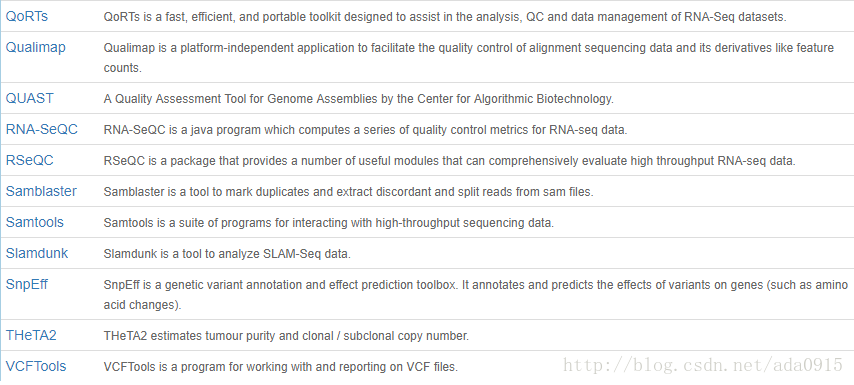Click the Samtools suite description

coord(328,223)
